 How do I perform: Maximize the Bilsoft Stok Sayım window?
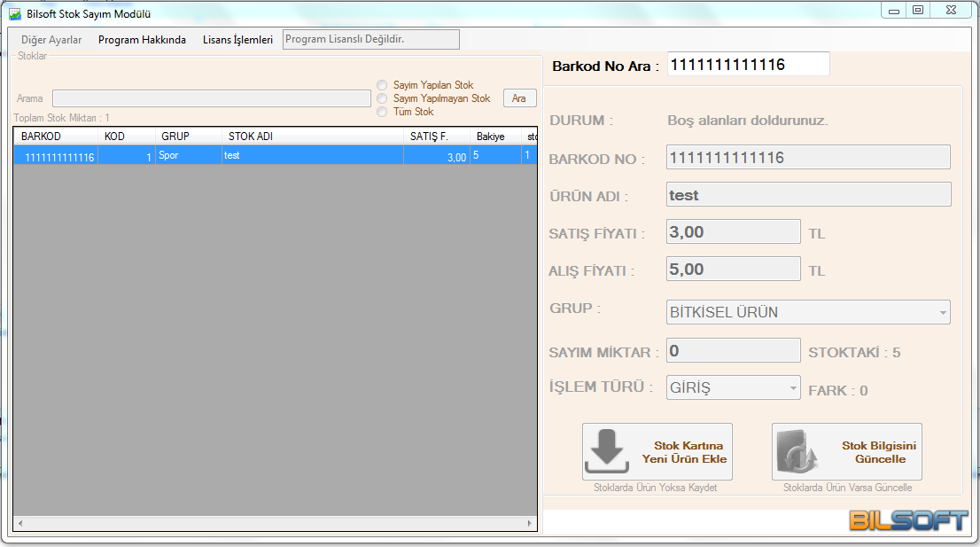(x=918, y=11)
